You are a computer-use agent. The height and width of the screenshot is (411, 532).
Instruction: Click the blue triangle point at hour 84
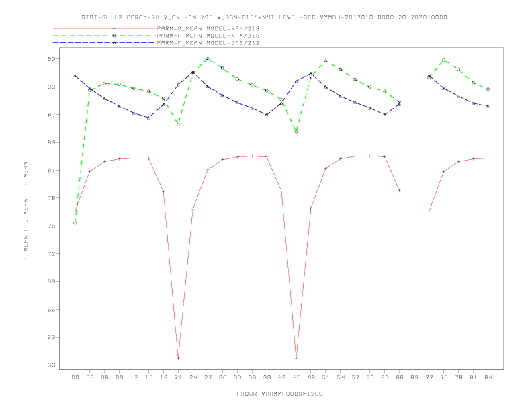pyautogui.click(x=488, y=106)
